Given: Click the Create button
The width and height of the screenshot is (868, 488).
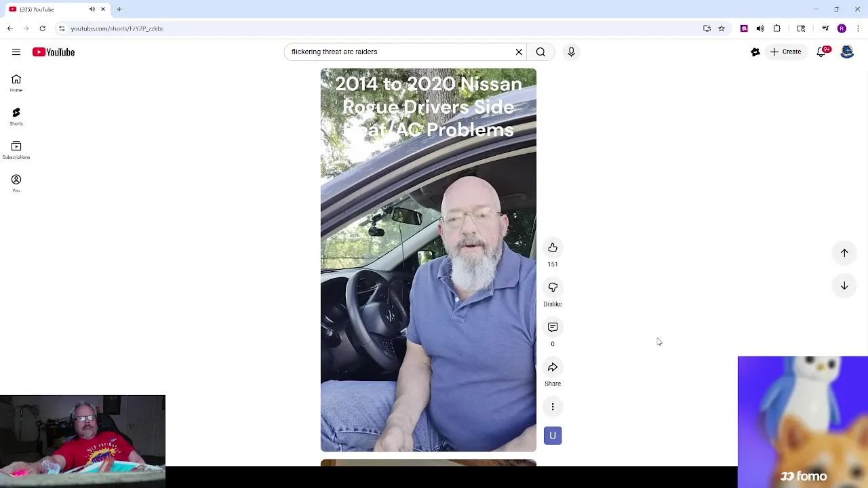Looking at the screenshot, I should point(785,52).
